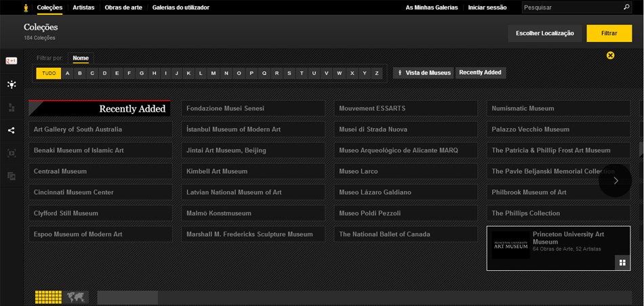Click the lightbulb discover icon in sidebar
The height and width of the screenshot is (306, 644).
point(12,85)
